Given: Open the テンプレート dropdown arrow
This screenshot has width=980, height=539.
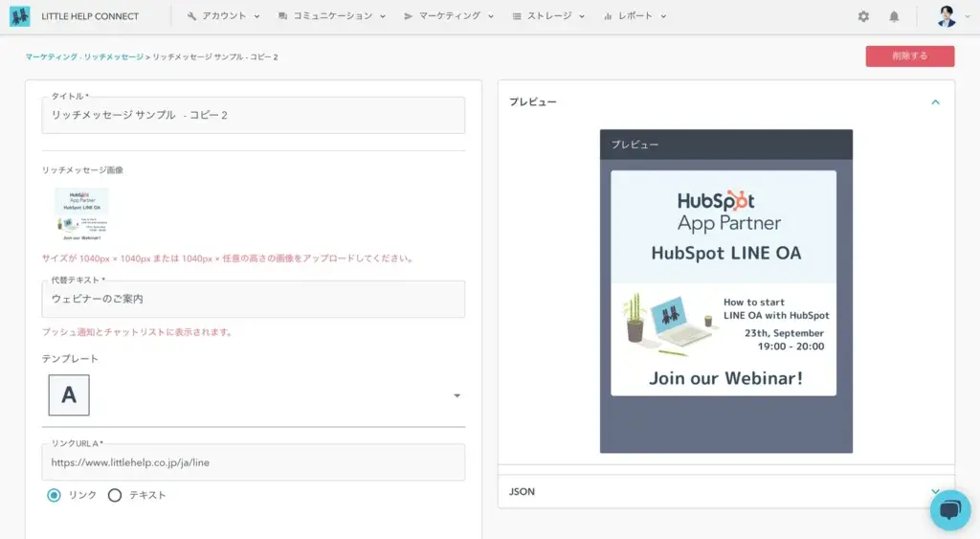Looking at the screenshot, I should pyautogui.click(x=457, y=396).
